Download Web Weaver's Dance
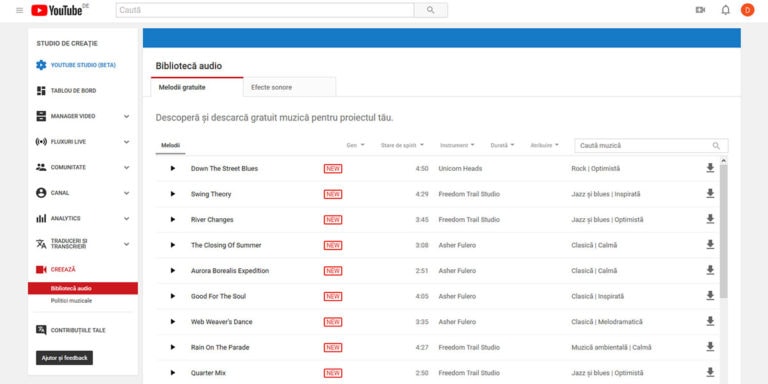 pyautogui.click(x=710, y=321)
